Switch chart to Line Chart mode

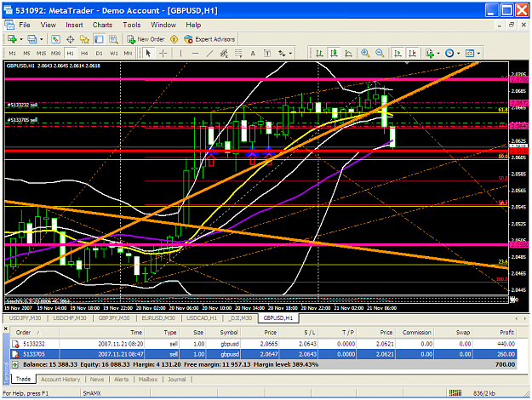coord(348,54)
